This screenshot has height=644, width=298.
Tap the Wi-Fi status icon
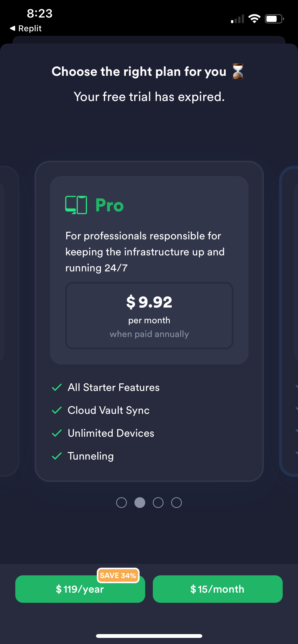click(254, 19)
